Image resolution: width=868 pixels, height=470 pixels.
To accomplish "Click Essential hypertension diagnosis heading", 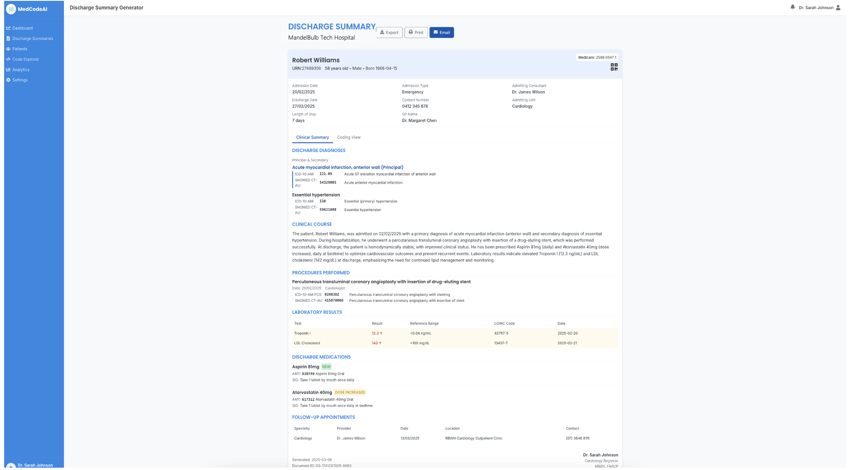I will point(316,195).
